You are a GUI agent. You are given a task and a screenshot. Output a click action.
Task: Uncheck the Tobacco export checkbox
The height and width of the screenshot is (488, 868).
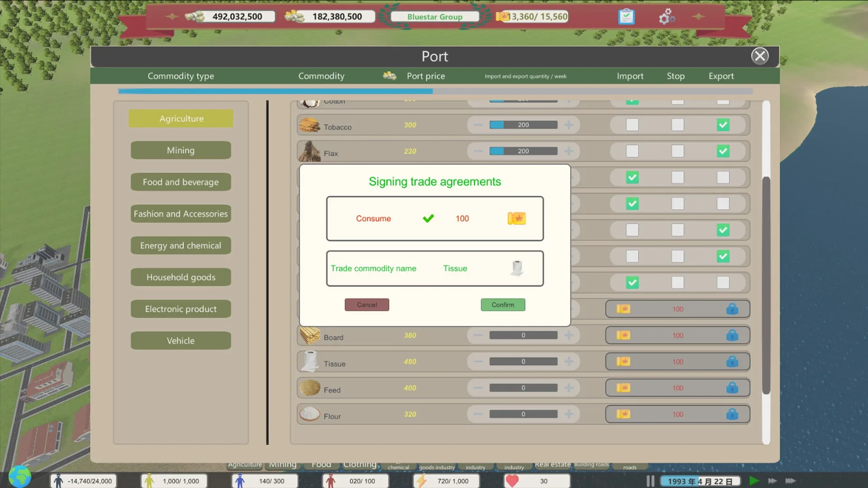[x=723, y=125]
